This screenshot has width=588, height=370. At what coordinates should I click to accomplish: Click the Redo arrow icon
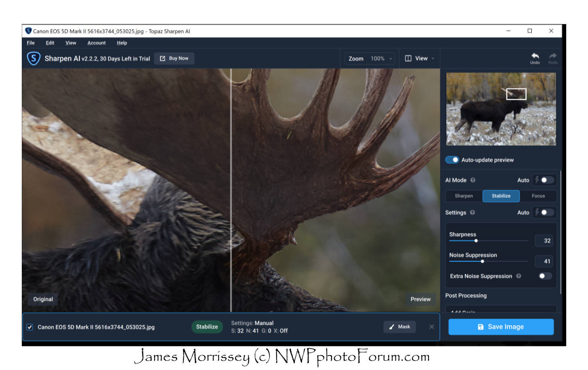point(553,56)
